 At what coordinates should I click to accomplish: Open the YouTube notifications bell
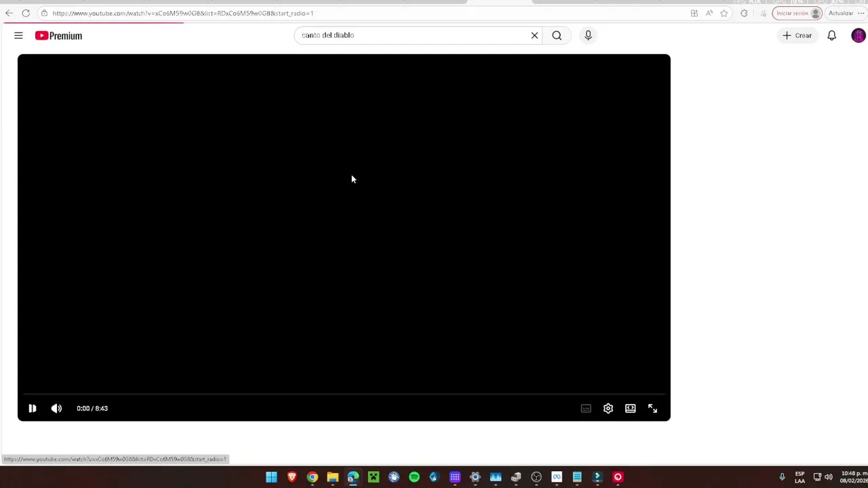(x=831, y=35)
